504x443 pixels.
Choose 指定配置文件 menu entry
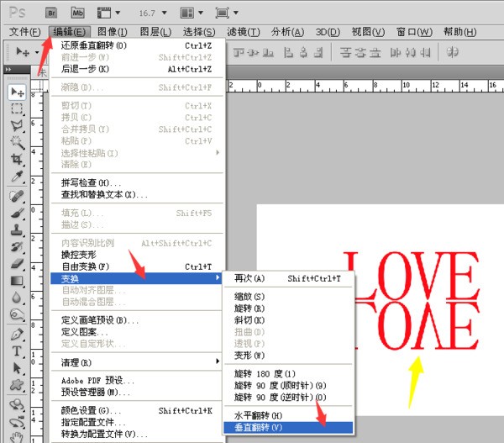(x=136, y=422)
